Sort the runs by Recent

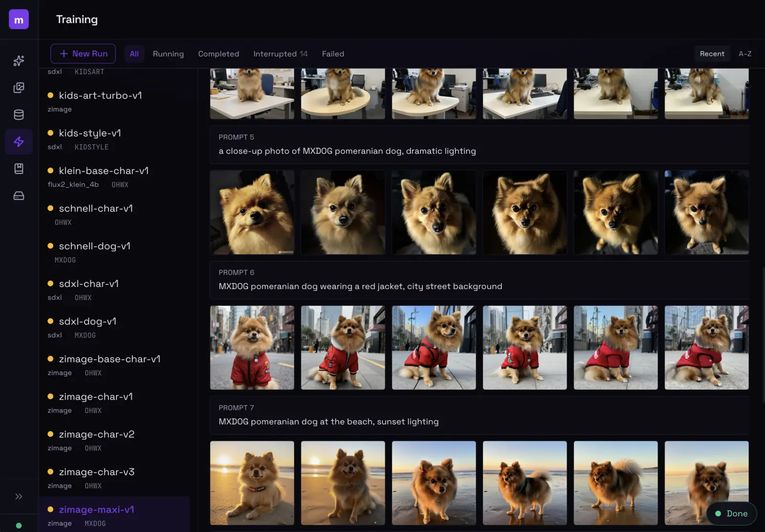click(711, 54)
